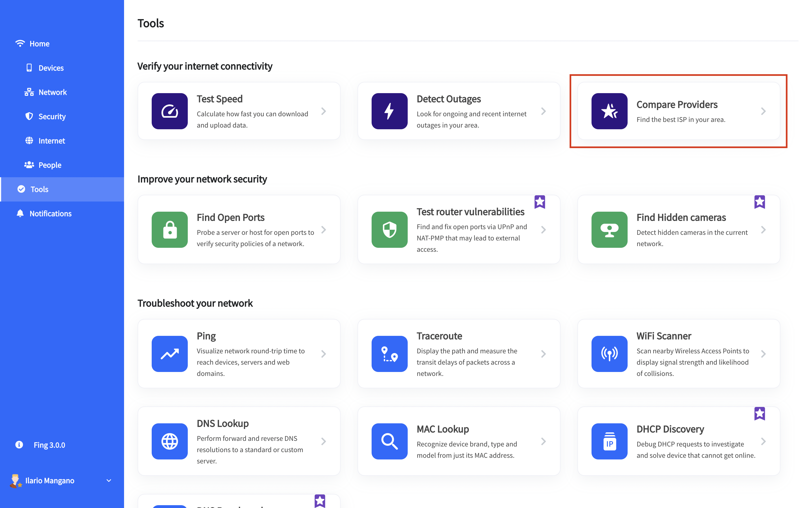
Task: Open the People page
Action: coord(62,165)
